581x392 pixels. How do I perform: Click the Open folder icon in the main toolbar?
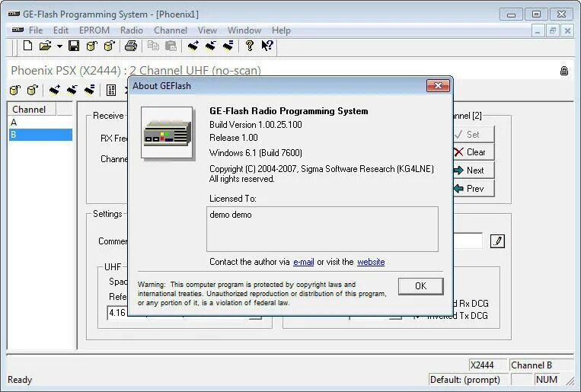pos(45,46)
